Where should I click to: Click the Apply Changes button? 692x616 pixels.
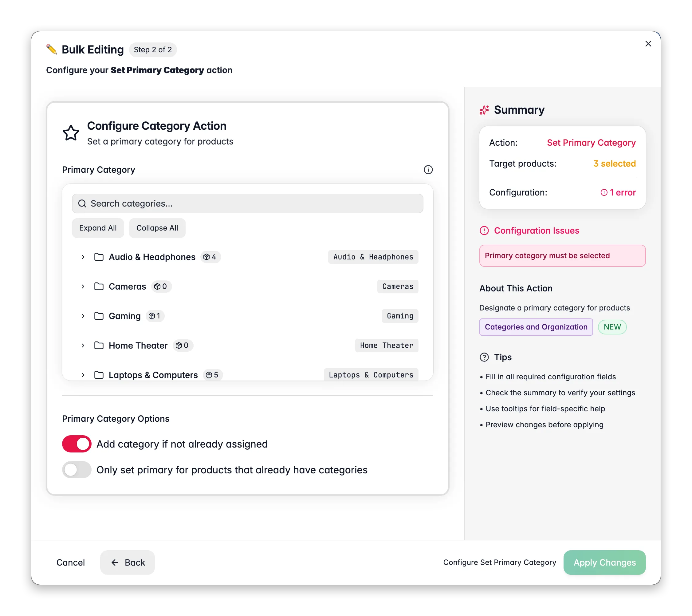[x=604, y=563]
